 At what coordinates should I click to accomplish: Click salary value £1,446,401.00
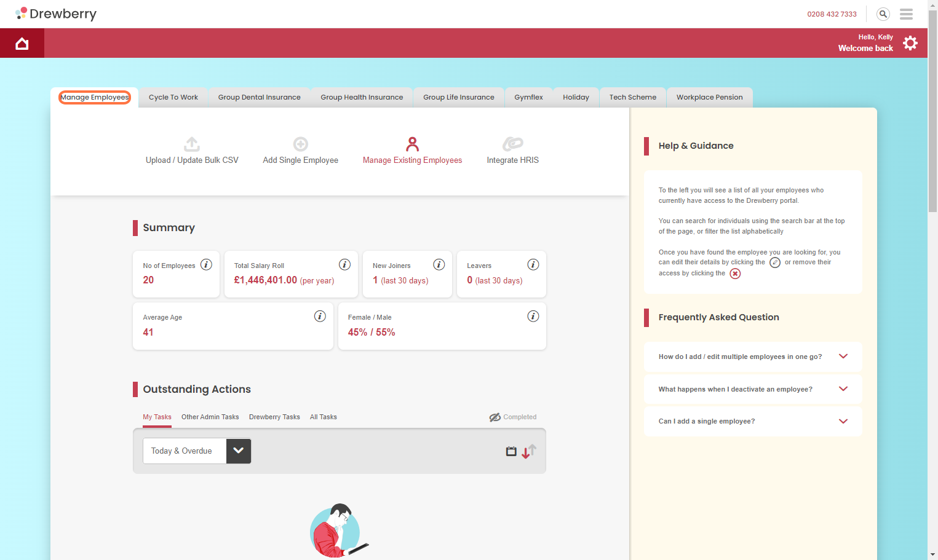point(266,280)
